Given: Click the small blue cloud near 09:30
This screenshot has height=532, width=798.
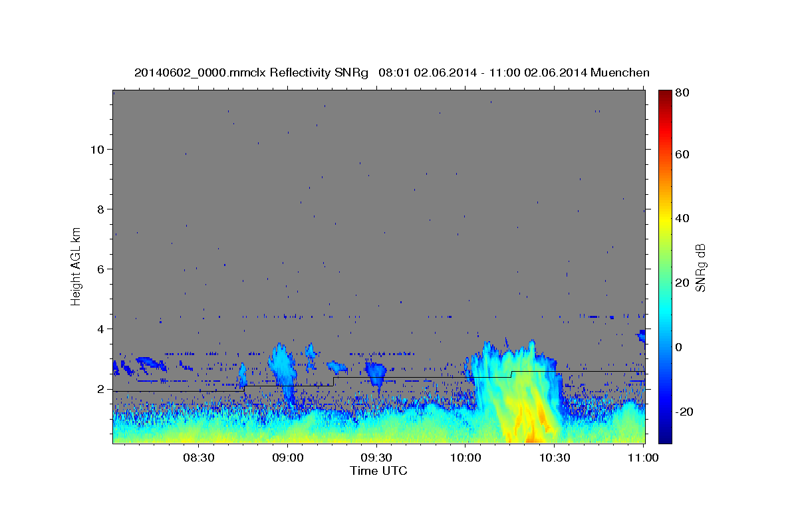Looking at the screenshot, I should [x=376, y=373].
